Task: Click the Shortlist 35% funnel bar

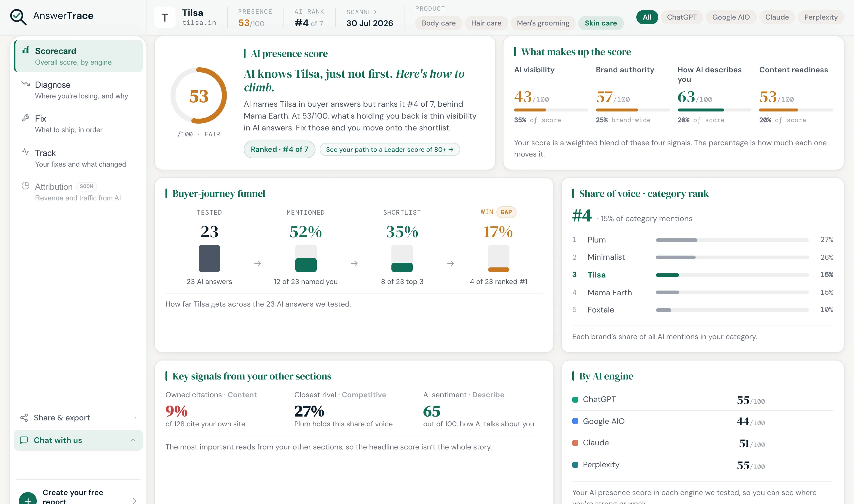Action: pyautogui.click(x=402, y=259)
